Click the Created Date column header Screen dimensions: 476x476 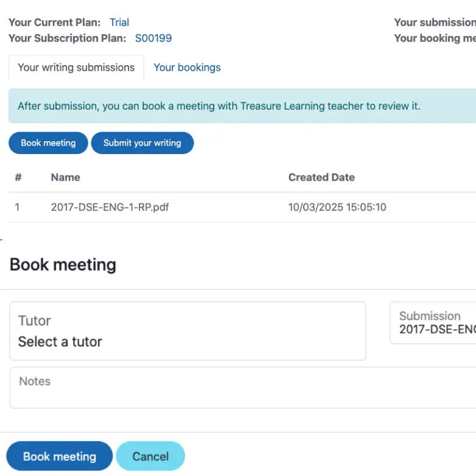coord(321,178)
